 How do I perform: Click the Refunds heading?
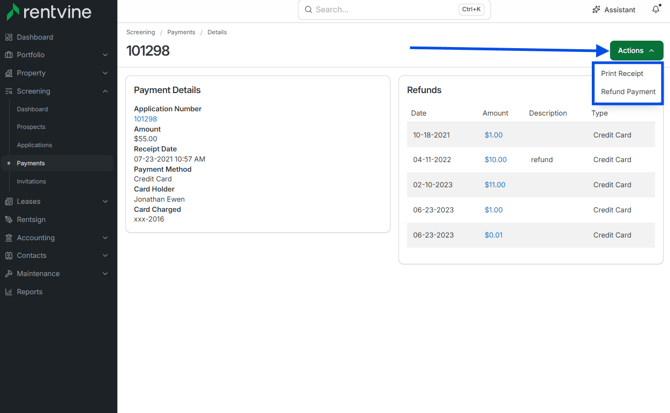tap(424, 90)
